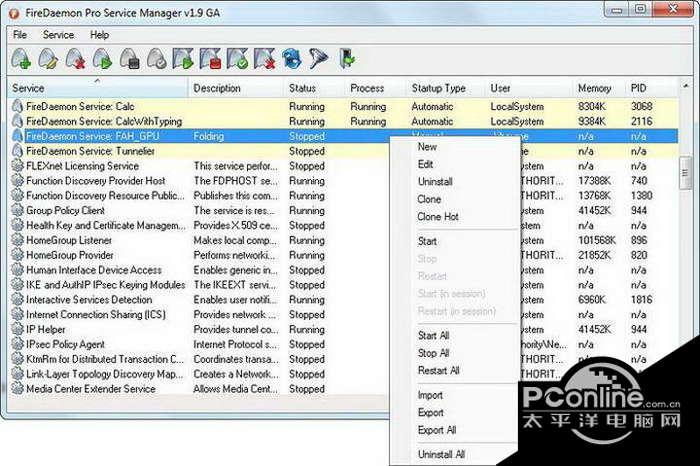700x466 pixels.
Task: Select the Function Discovery Provider Host service
Action: click(96, 181)
